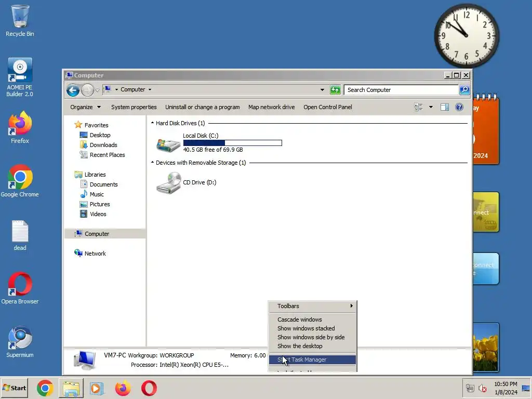Select Documents library
Viewport: 532px width, 399px height.
(x=103, y=184)
